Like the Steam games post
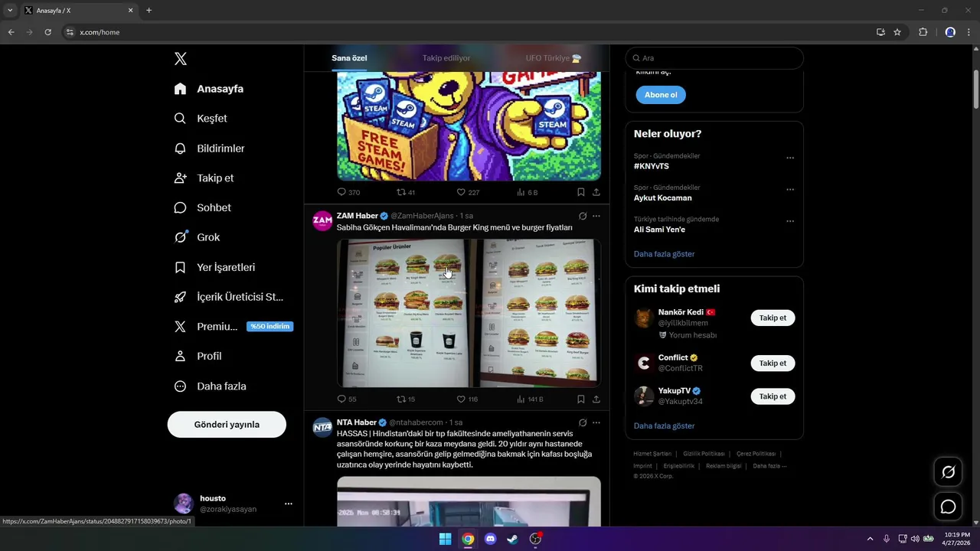The image size is (980, 551). pyautogui.click(x=468, y=192)
